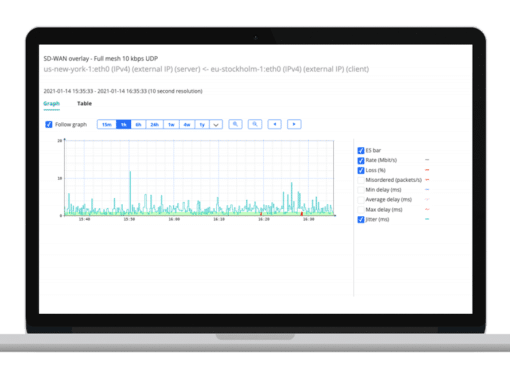Toggle the ES bar checkbox
510x382 pixels.
[361, 151]
